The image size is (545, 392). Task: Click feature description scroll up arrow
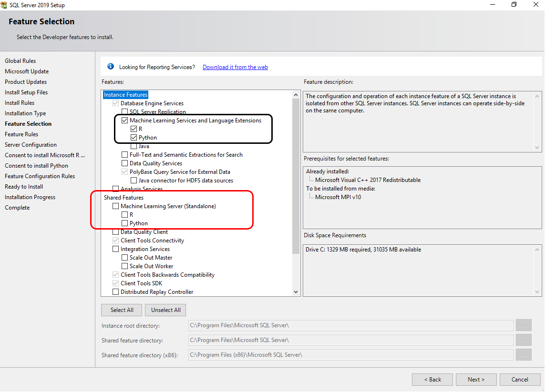click(x=537, y=96)
